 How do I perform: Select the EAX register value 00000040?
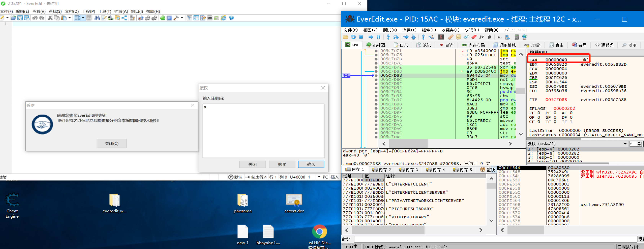tap(556, 60)
